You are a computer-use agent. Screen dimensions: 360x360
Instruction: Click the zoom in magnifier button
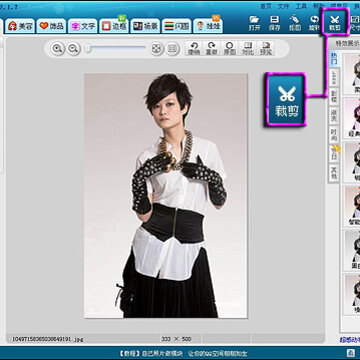tap(58, 49)
